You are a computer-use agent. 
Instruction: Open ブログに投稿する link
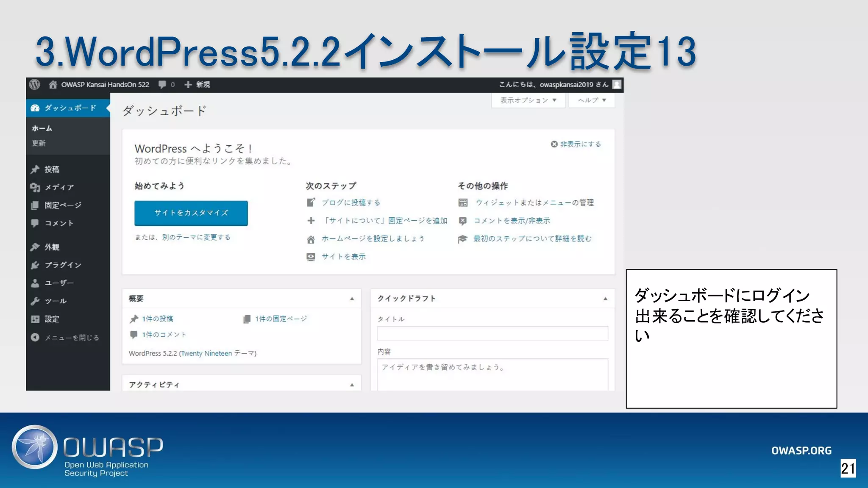[x=351, y=202]
